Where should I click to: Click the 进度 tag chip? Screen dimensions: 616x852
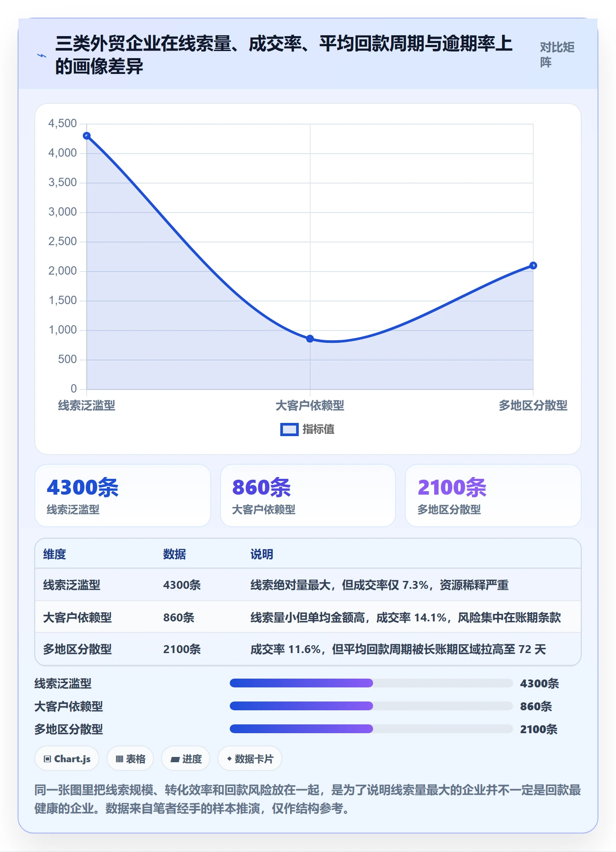coord(186,759)
